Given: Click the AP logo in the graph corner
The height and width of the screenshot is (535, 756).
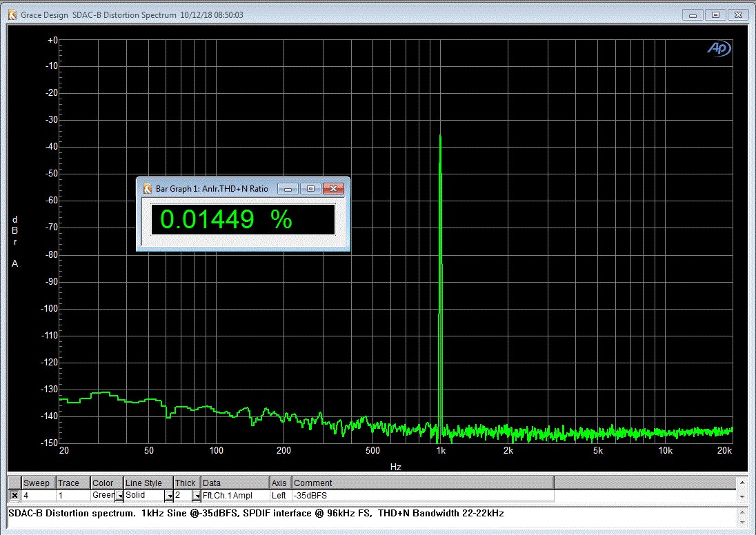Looking at the screenshot, I should coord(719,48).
